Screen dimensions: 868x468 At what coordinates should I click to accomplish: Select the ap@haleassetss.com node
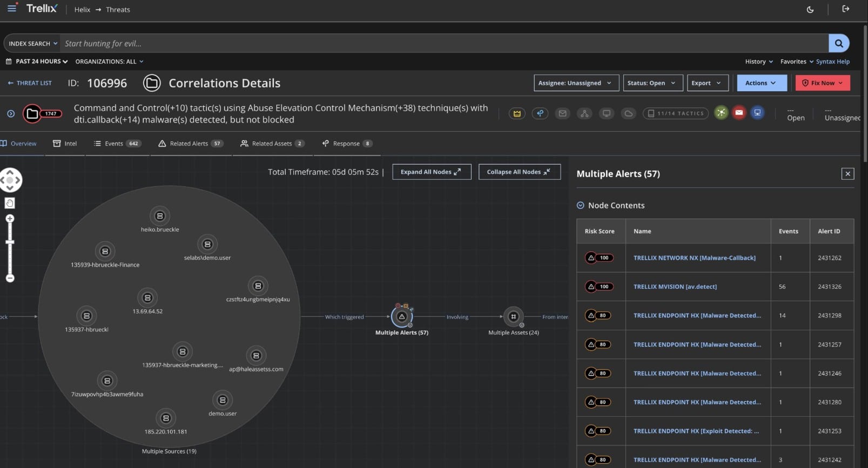[256, 356]
